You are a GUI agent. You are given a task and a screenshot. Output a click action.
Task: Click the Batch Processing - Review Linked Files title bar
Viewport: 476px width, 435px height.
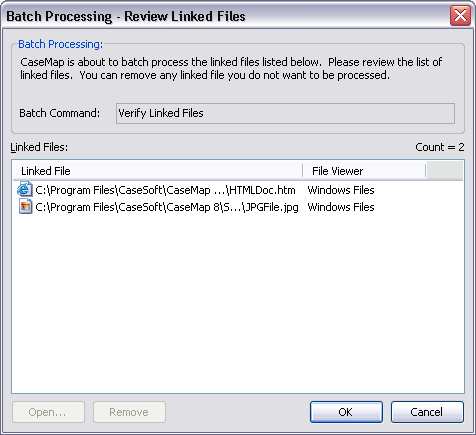227,16
